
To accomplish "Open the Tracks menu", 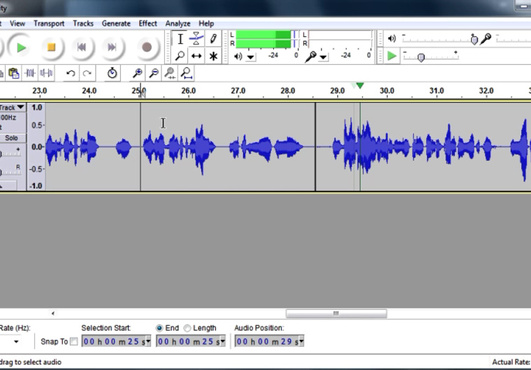I will pos(83,23).
